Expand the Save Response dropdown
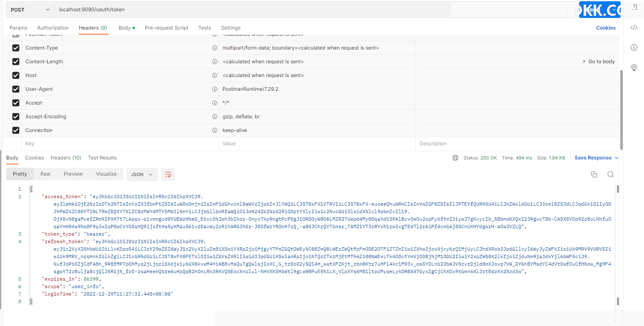The width and height of the screenshot is (644, 326). click(597, 158)
